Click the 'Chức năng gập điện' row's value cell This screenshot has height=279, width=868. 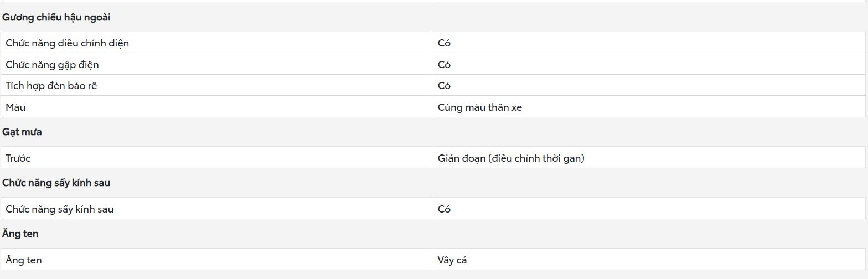pos(649,64)
